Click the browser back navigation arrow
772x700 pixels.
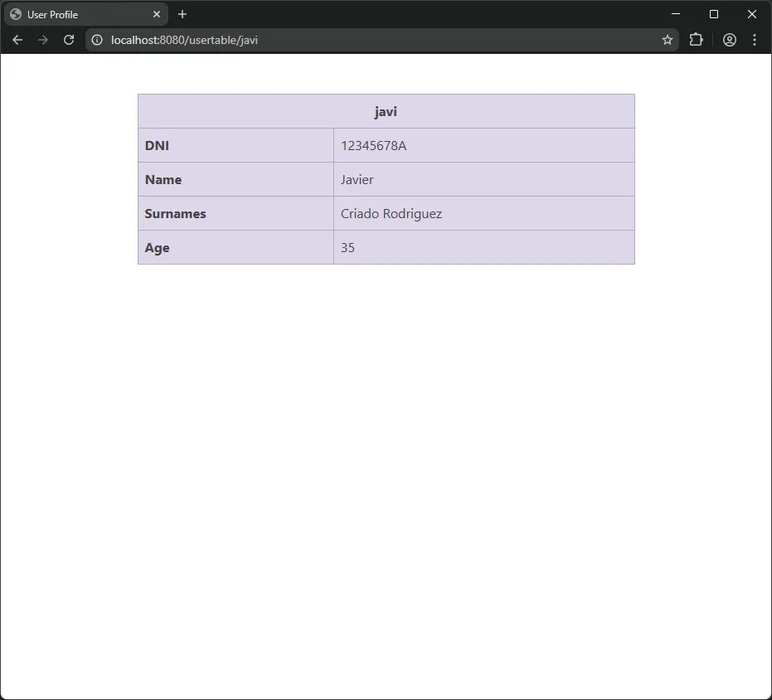(x=17, y=39)
